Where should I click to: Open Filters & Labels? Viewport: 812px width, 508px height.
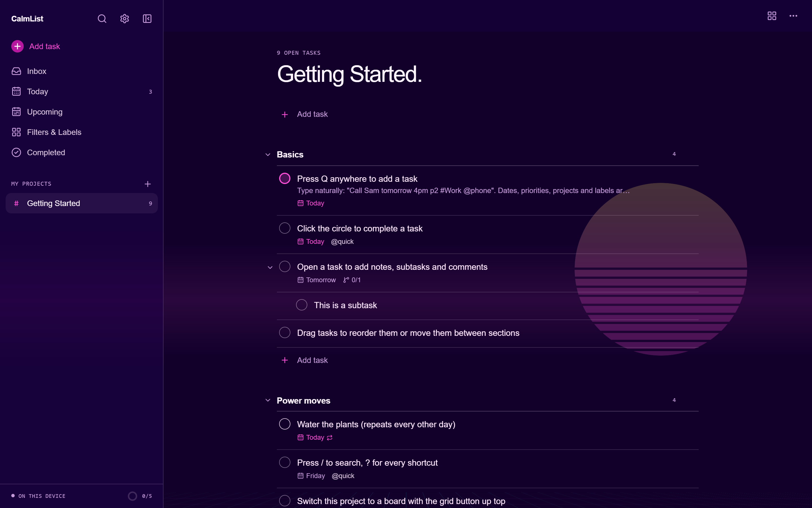(81, 132)
